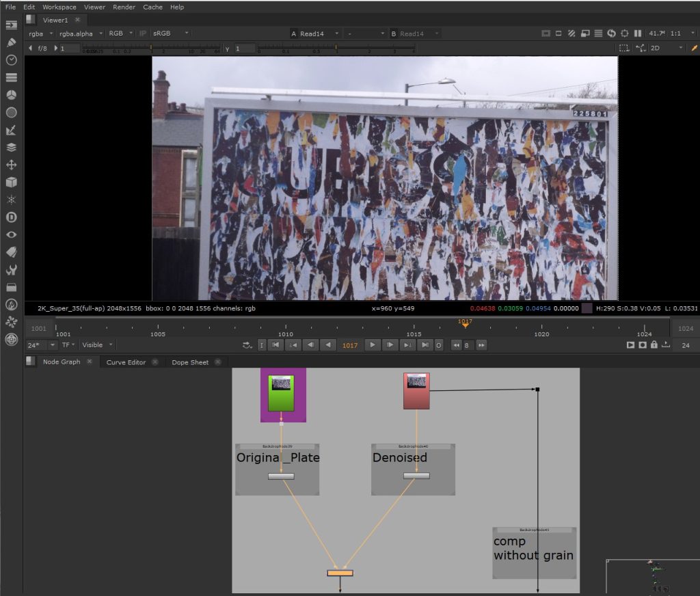Toggle the orange paintbrush icon at viewer right
Screen dimensions: 700x596
695,49
